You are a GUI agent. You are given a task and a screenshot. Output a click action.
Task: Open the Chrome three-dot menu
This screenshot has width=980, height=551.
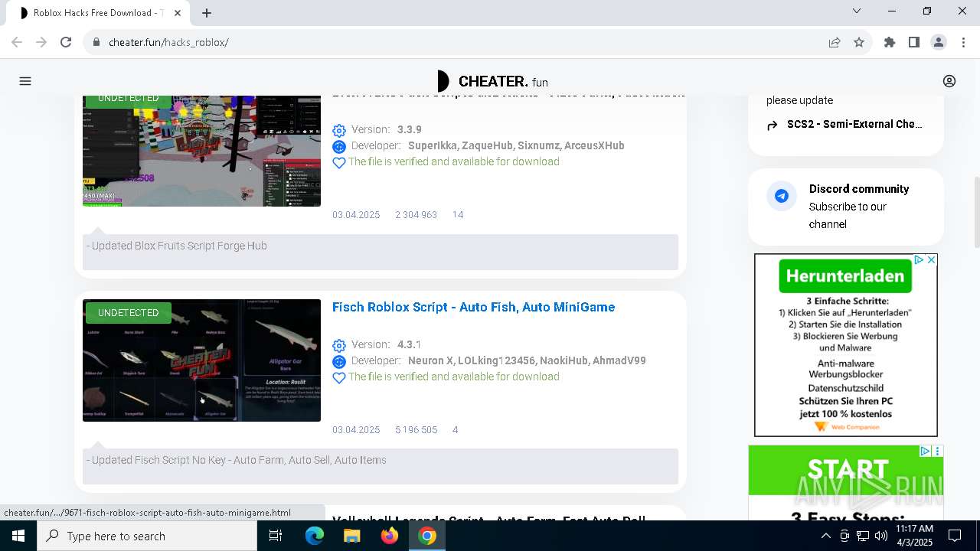pyautogui.click(x=963, y=42)
